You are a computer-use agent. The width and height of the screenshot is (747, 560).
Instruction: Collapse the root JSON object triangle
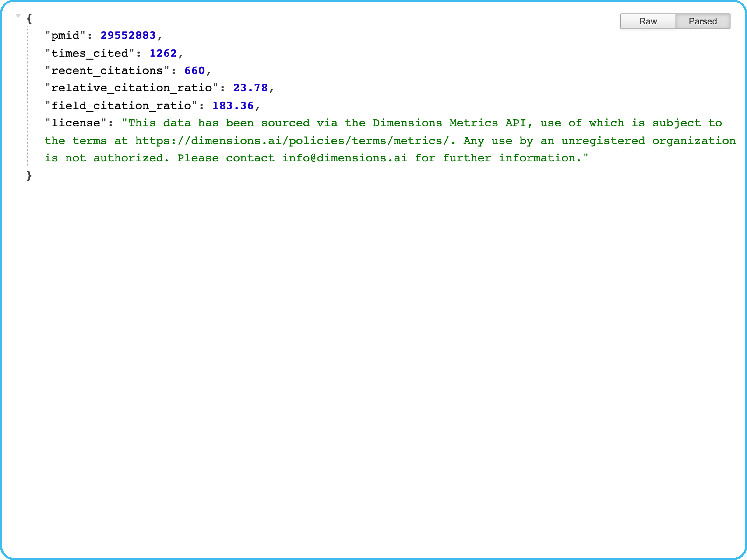point(18,16)
